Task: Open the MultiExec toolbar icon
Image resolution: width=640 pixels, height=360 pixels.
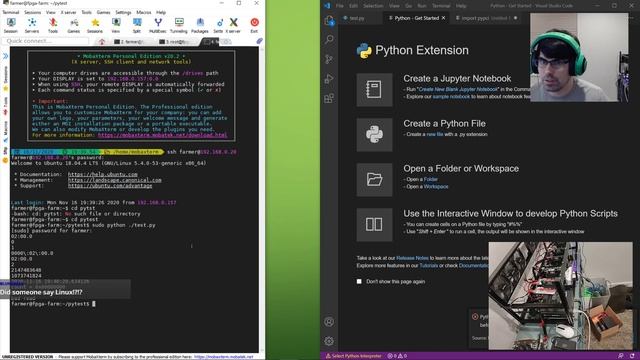Action: 158,25
